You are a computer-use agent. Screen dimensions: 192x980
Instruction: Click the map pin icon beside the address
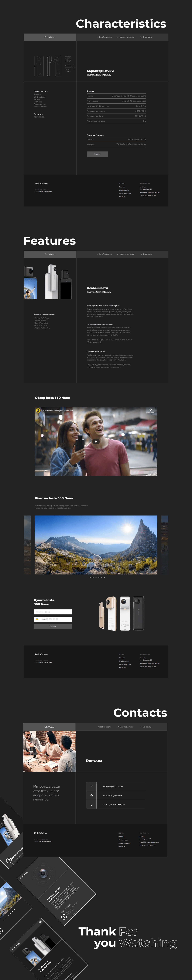pyautogui.click(x=91, y=805)
